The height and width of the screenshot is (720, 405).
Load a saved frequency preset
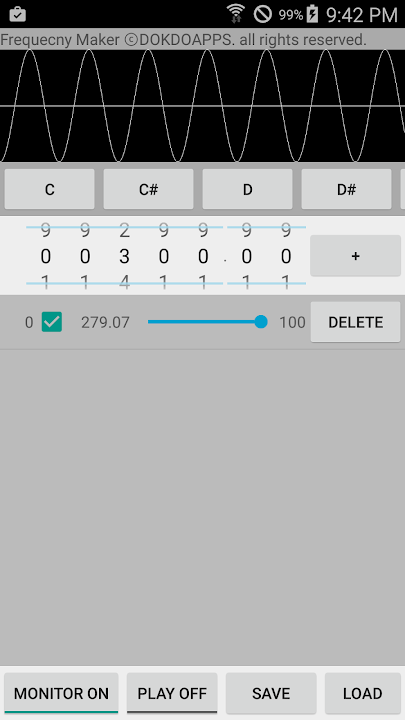[x=362, y=693]
